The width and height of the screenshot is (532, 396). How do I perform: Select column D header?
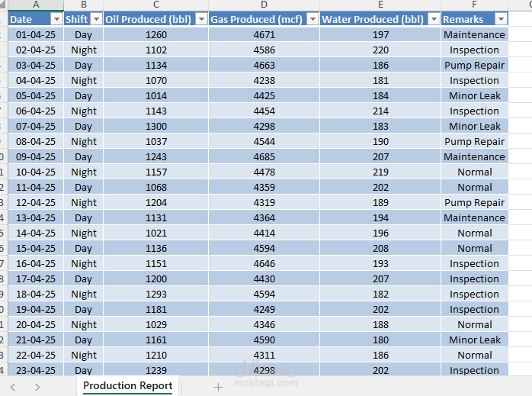(x=264, y=5)
